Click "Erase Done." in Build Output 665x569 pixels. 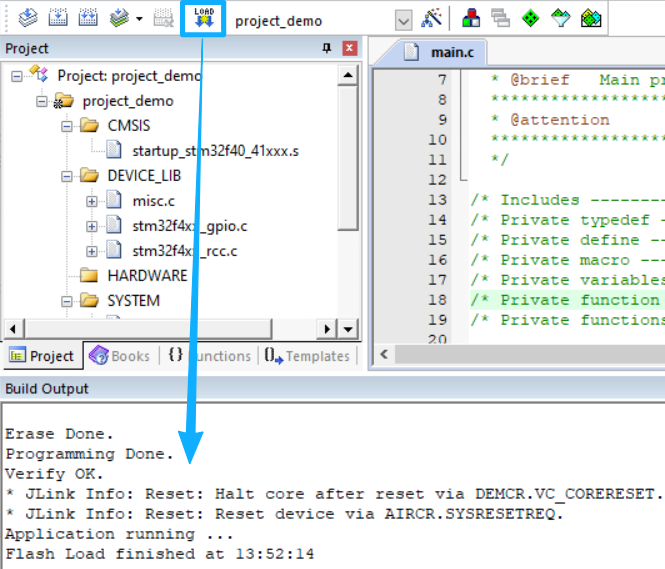coord(59,434)
